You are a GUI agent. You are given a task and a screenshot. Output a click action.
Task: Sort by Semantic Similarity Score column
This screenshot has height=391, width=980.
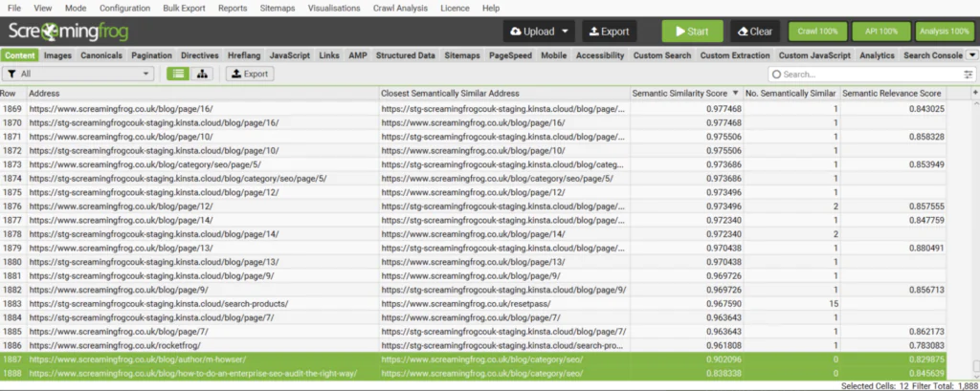tap(686, 94)
